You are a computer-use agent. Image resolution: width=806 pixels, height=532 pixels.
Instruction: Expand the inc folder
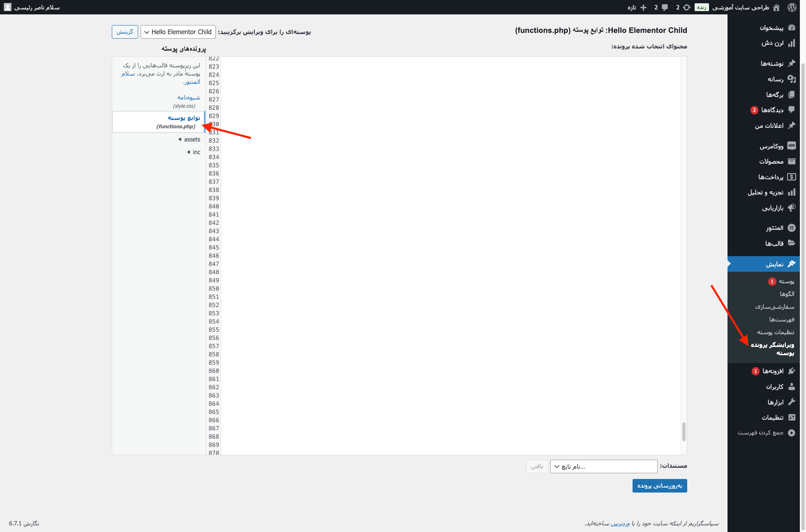point(193,152)
